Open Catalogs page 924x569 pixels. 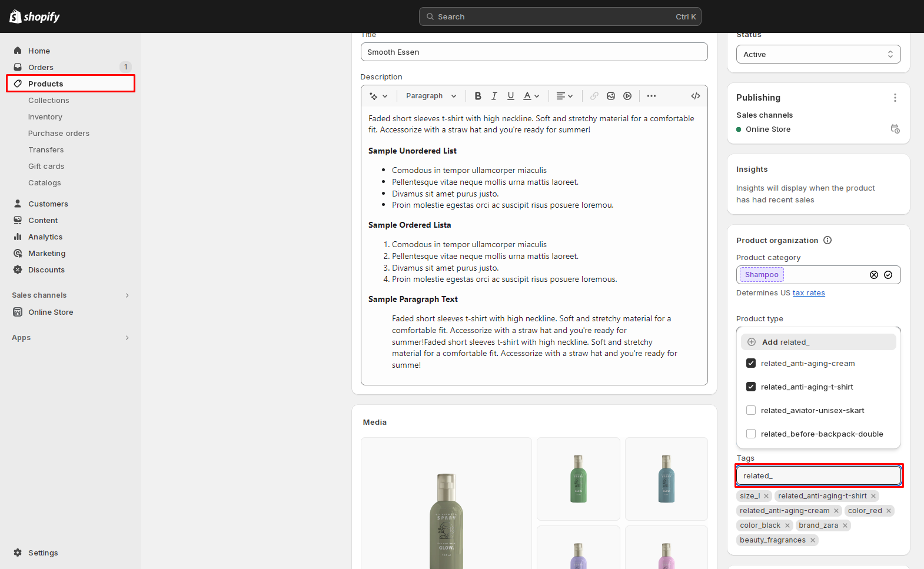(45, 183)
